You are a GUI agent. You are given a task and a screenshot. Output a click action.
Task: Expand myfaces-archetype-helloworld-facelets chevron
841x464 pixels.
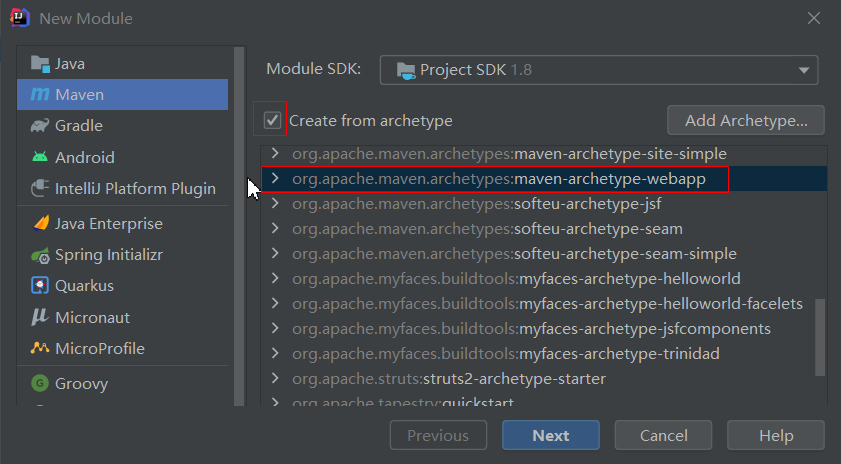pos(275,303)
